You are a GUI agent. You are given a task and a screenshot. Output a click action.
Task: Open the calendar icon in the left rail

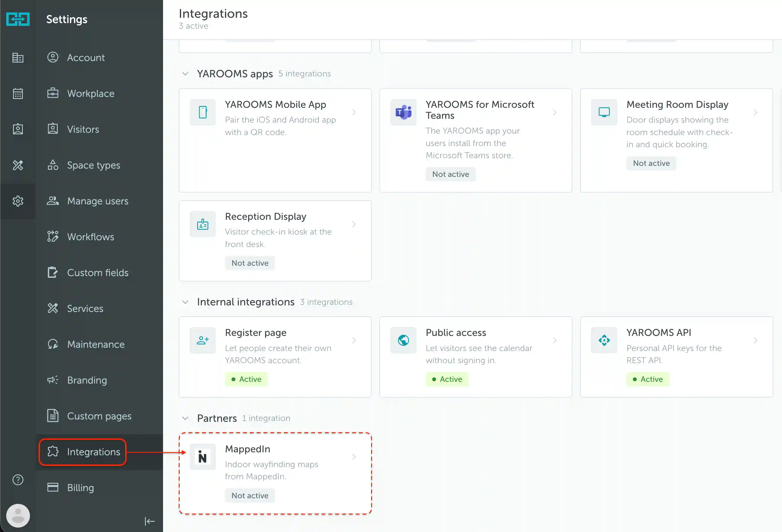pyautogui.click(x=18, y=94)
